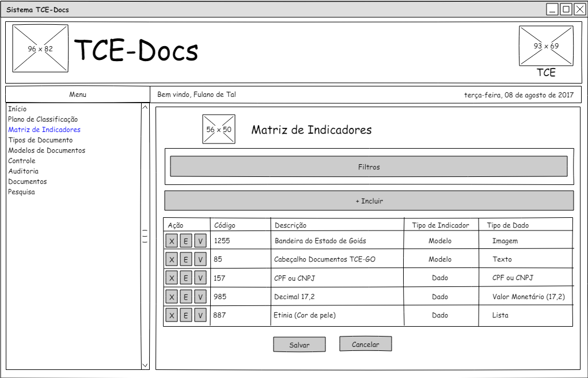Viewport: 588px width, 378px height.
Task: Open Plano de Classificação menu item
Action: [43, 119]
